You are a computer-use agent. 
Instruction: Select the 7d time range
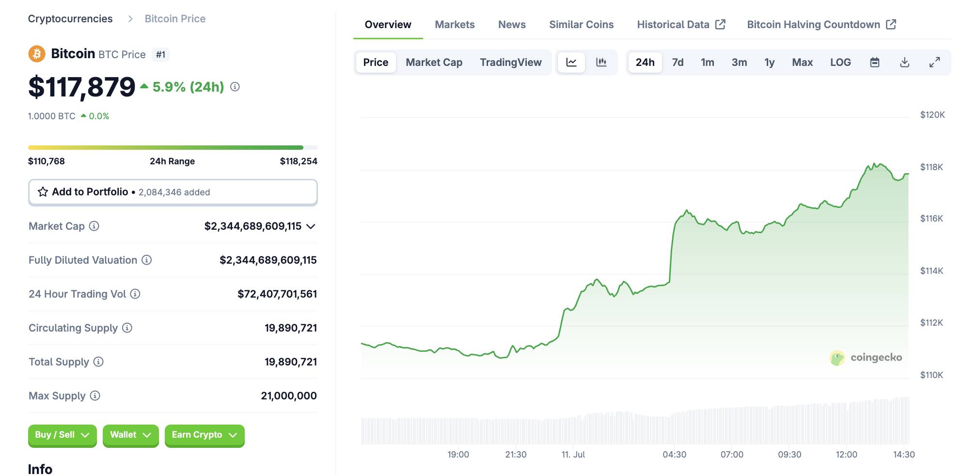pyautogui.click(x=678, y=62)
